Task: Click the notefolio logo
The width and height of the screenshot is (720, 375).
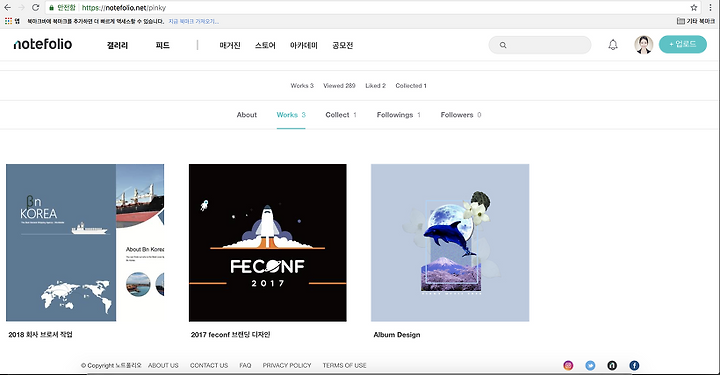Action: [x=43, y=44]
